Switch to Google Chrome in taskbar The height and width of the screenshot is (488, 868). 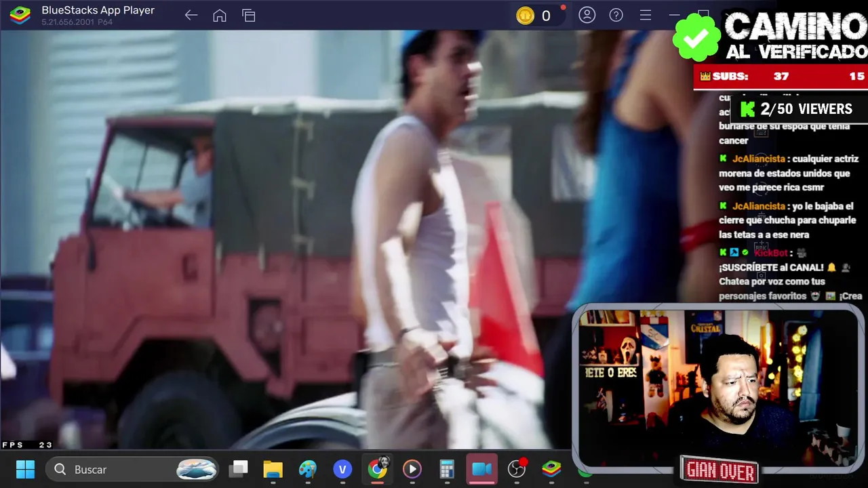pyautogui.click(x=378, y=468)
